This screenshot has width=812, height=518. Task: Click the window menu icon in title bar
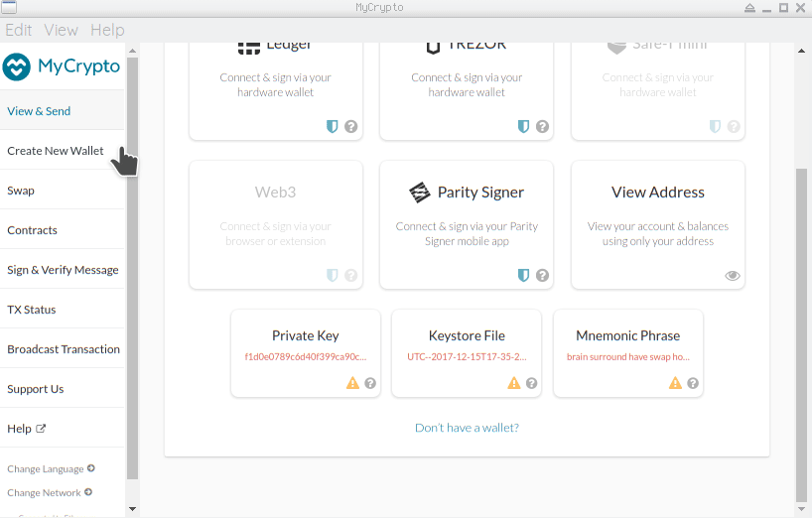(9, 7)
